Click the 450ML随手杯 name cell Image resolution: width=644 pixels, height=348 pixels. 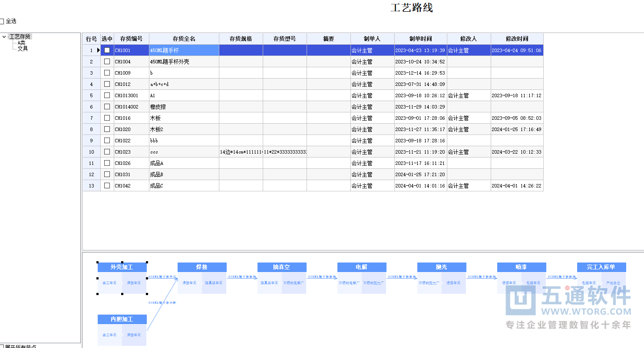(x=184, y=50)
